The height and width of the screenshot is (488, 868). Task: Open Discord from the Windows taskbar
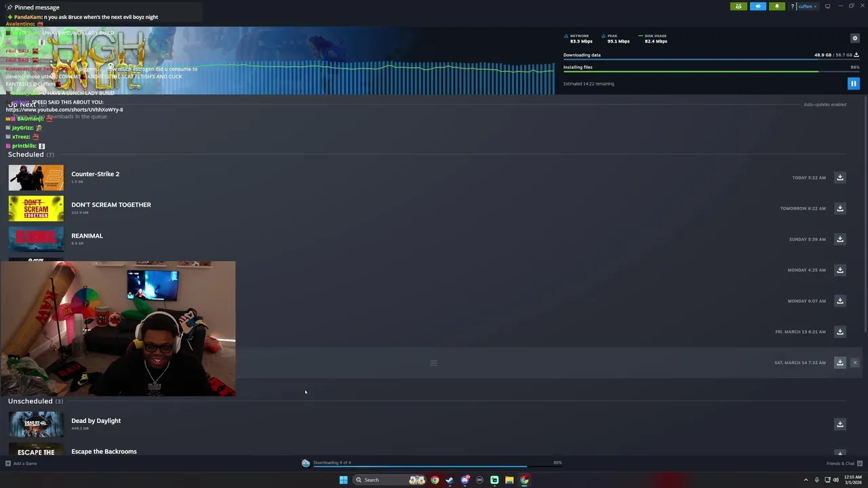pyautogui.click(x=465, y=480)
